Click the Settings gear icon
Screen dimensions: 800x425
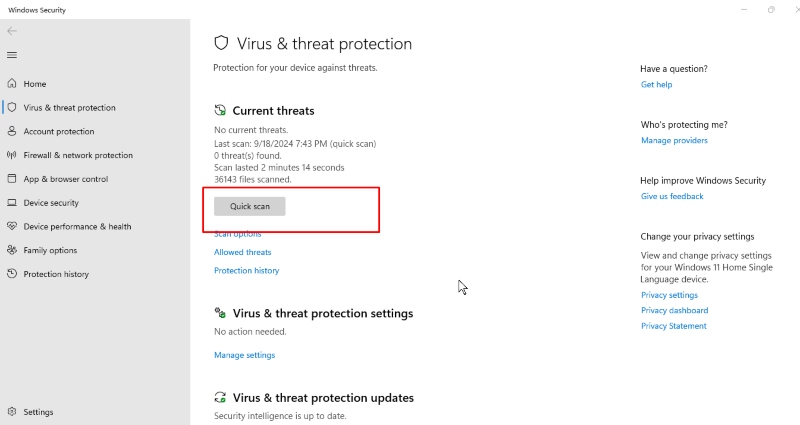click(x=12, y=412)
